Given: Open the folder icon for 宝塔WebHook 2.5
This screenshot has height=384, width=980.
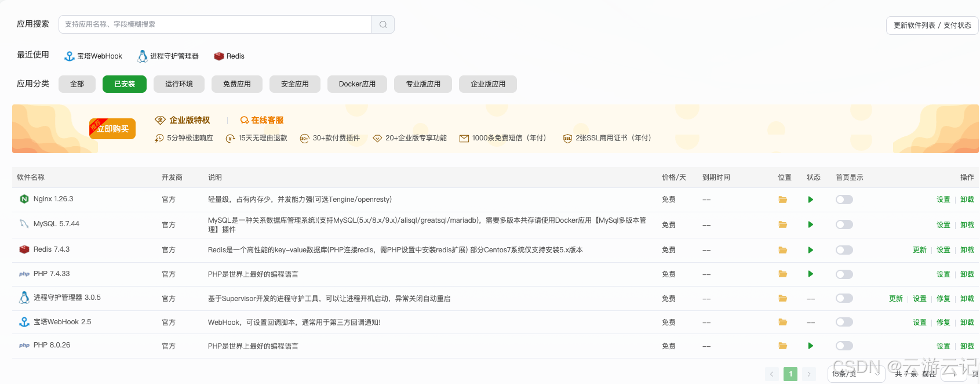Looking at the screenshot, I should pyautogui.click(x=782, y=322).
